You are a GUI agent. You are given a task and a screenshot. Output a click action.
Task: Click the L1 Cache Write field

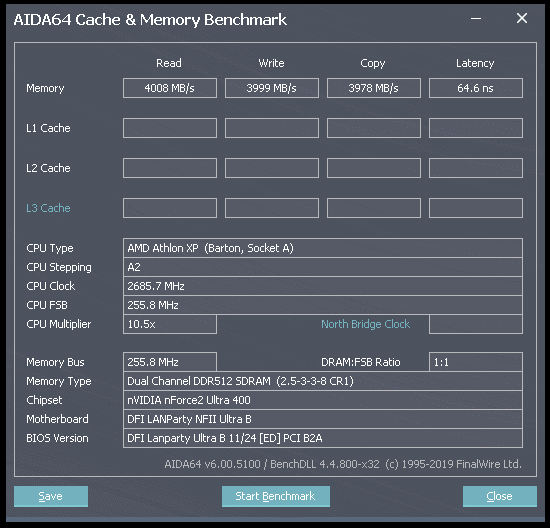(x=272, y=128)
